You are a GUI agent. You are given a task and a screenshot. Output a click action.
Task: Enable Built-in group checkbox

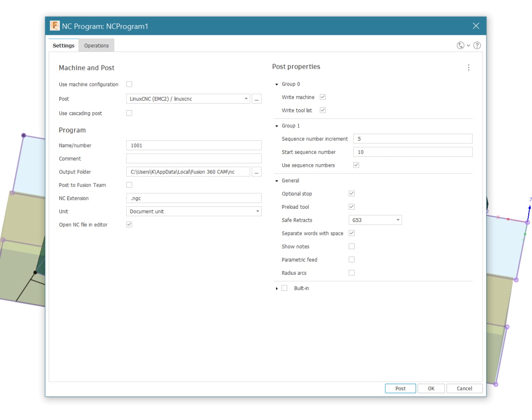284,288
